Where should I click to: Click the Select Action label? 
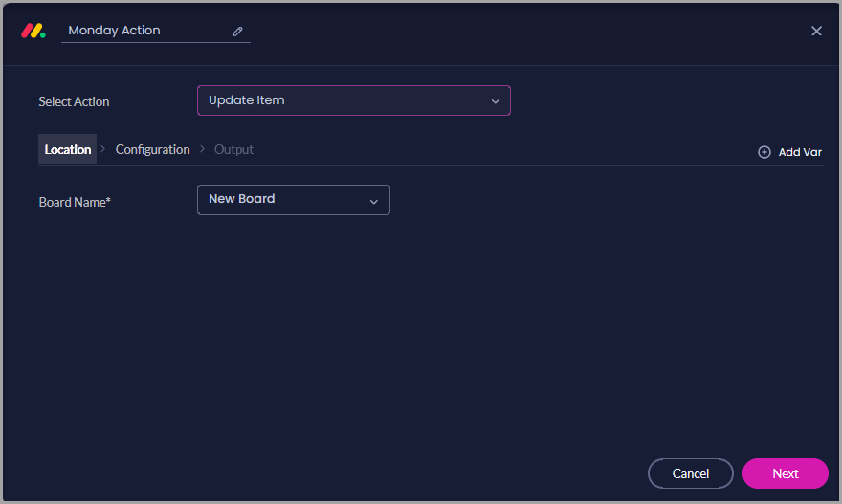click(74, 101)
